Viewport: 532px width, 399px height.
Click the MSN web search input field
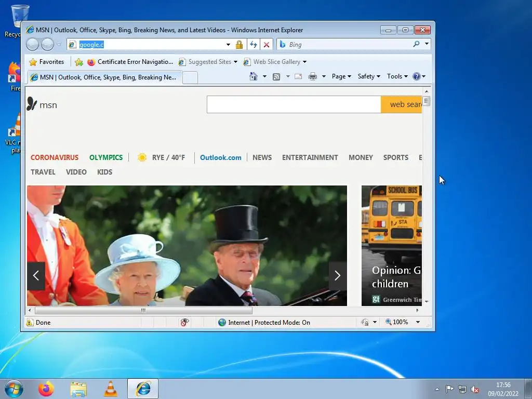click(294, 104)
